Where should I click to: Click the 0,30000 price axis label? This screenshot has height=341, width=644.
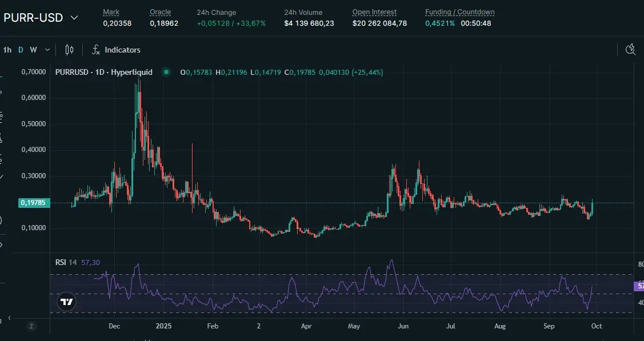pyautogui.click(x=33, y=176)
